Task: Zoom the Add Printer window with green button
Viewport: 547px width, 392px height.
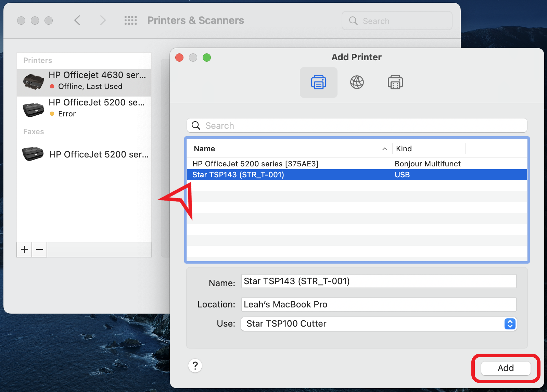Action: [x=207, y=58]
